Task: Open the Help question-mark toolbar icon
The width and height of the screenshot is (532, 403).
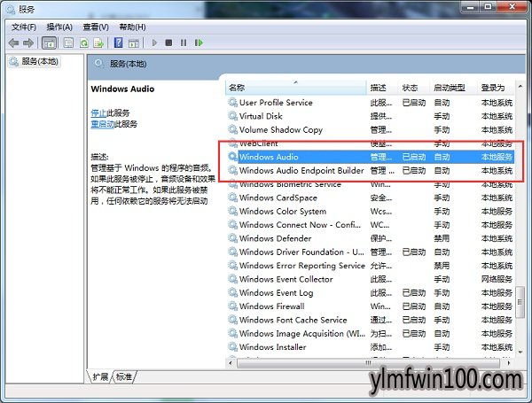Action: click(119, 43)
